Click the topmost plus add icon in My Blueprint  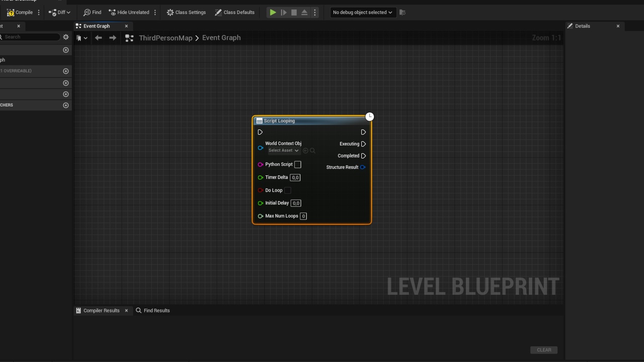coord(65,50)
